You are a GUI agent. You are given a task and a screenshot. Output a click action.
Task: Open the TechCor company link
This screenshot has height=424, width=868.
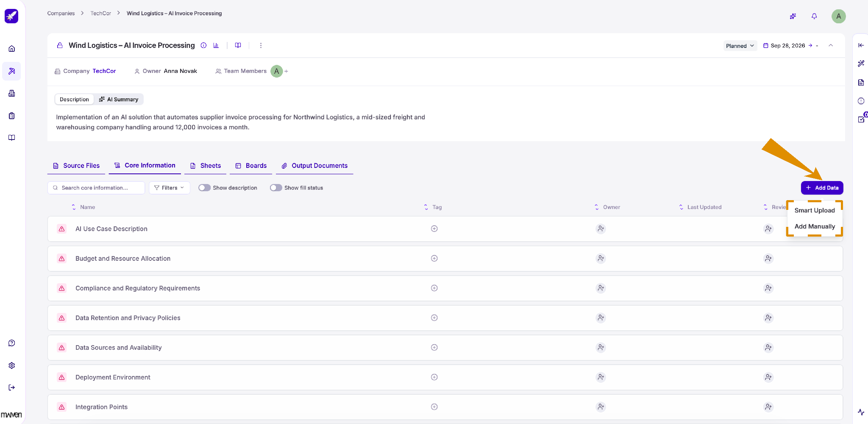click(x=104, y=71)
